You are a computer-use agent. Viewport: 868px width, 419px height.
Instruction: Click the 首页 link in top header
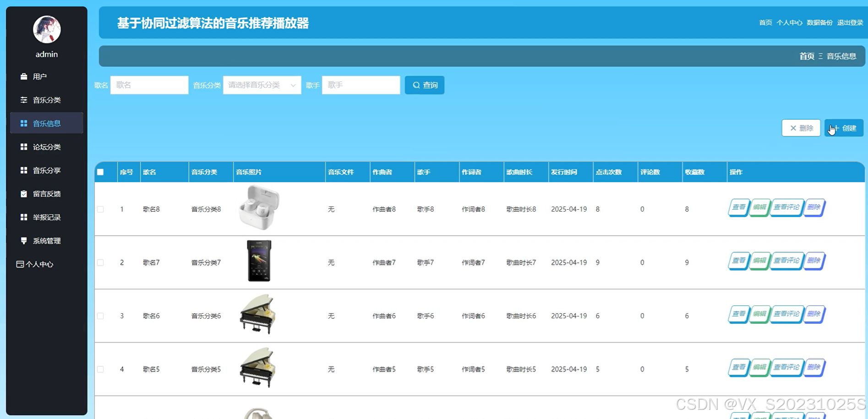click(765, 22)
